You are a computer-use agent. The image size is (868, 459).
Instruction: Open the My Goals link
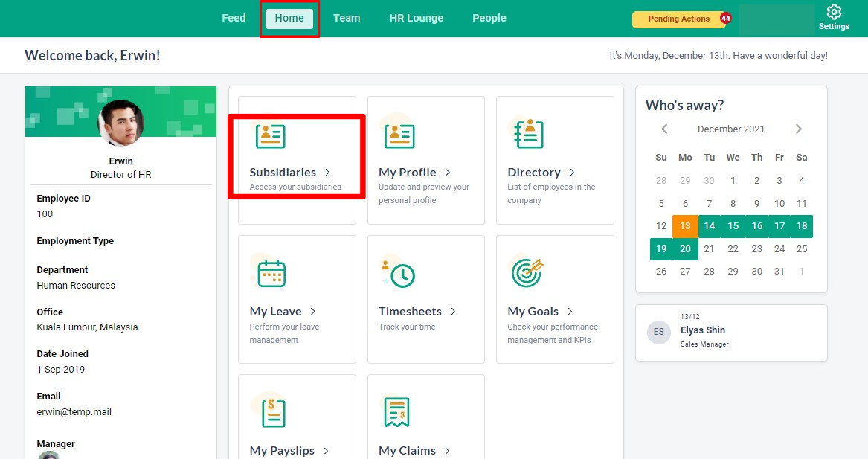pyautogui.click(x=533, y=311)
